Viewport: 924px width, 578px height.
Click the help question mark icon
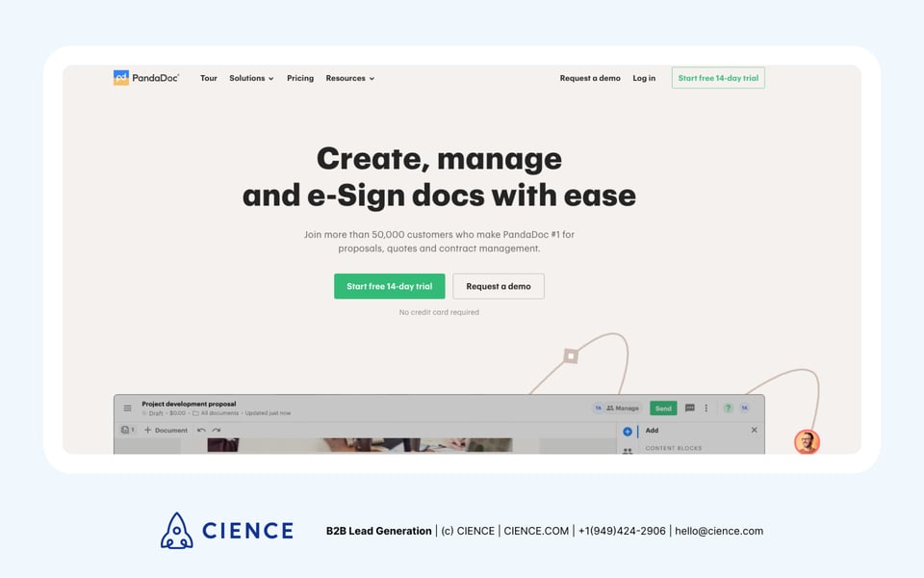point(728,408)
